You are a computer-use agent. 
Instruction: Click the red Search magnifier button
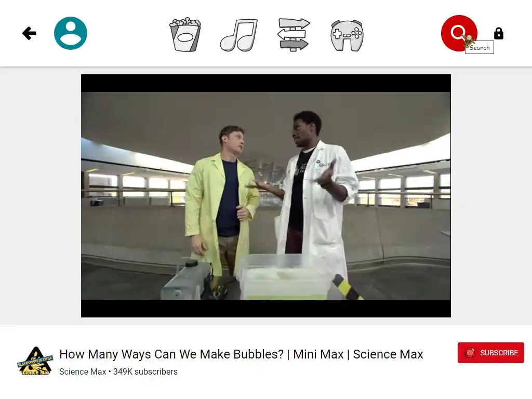click(x=459, y=33)
